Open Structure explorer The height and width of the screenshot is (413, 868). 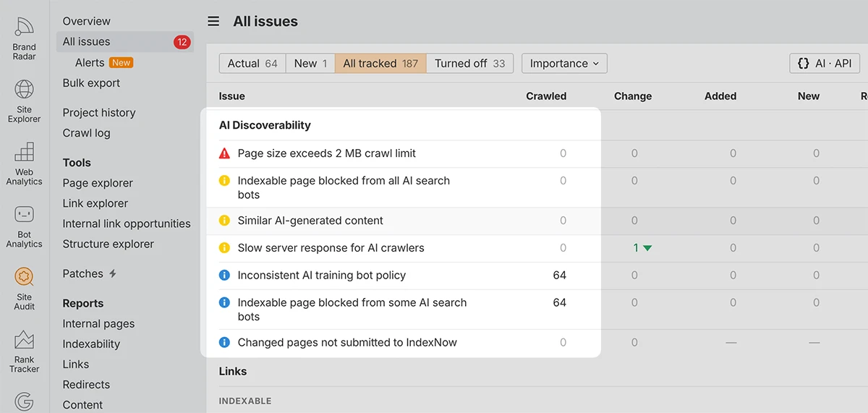(108, 244)
